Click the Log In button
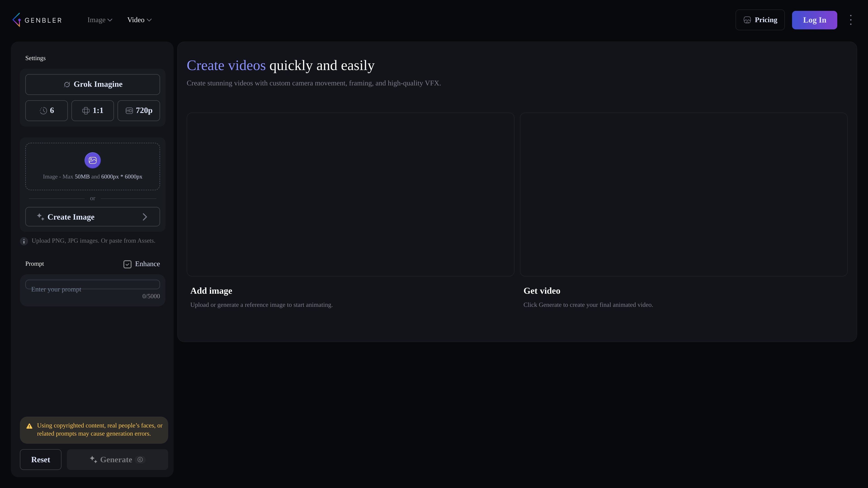868x488 pixels. (x=814, y=20)
